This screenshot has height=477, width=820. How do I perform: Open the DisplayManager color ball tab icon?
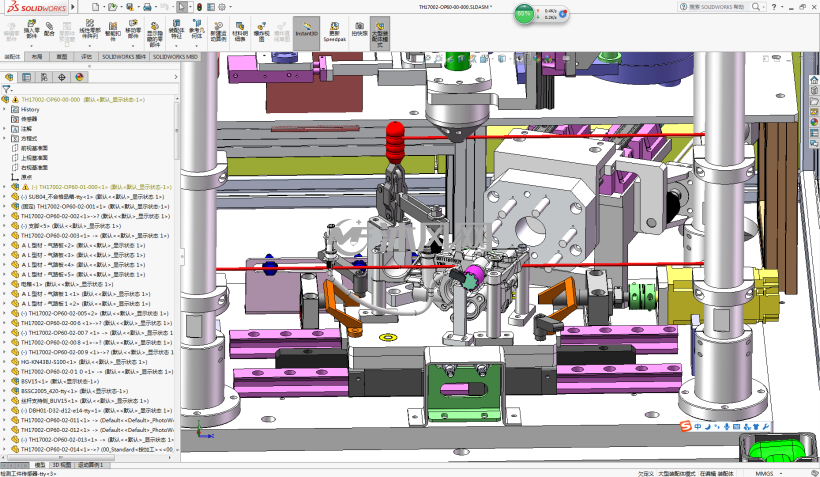pos(79,77)
